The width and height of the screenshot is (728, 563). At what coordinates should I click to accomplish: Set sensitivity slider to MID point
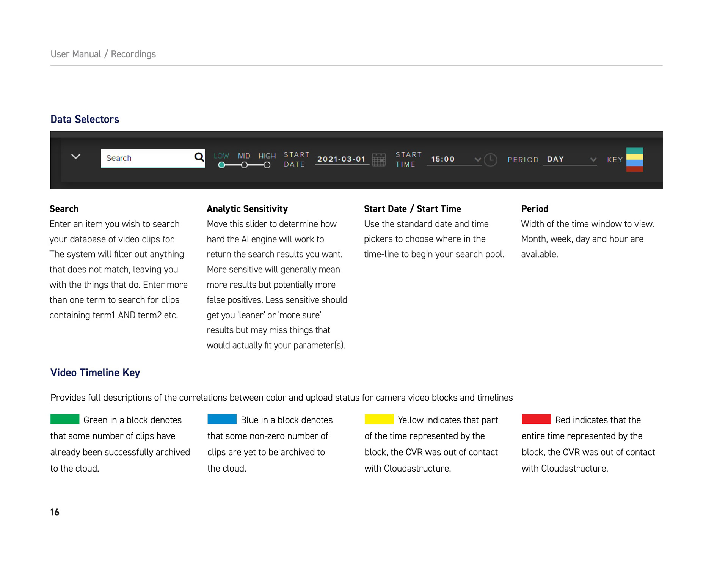point(245,165)
